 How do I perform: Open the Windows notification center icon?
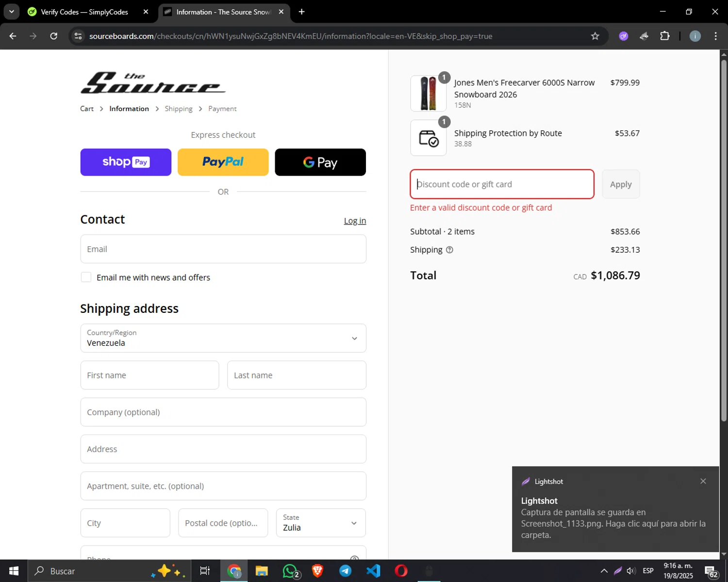tap(711, 571)
